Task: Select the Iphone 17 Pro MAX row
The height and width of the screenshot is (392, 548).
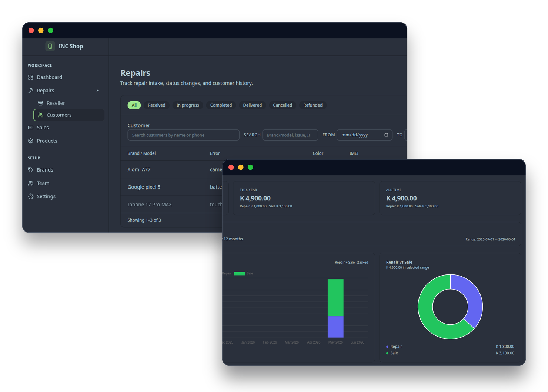Action: [171, 205]
